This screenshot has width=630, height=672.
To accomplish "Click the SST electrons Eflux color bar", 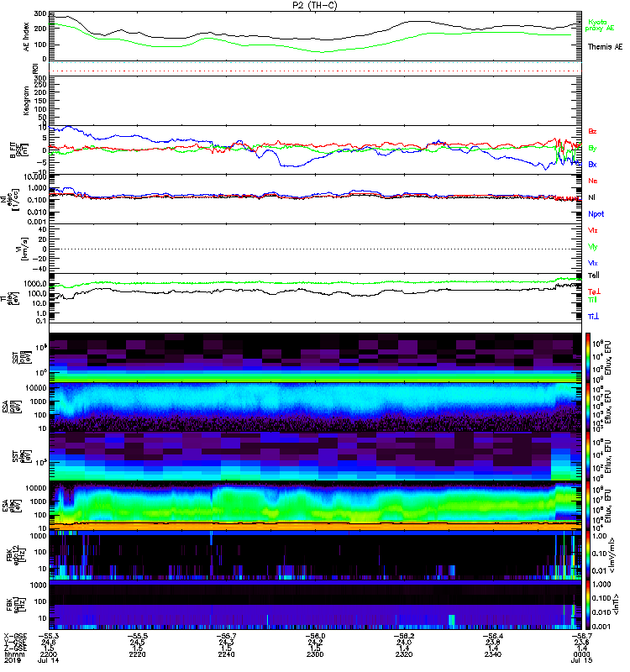I will pyautogui.click(x=588, y=456).
